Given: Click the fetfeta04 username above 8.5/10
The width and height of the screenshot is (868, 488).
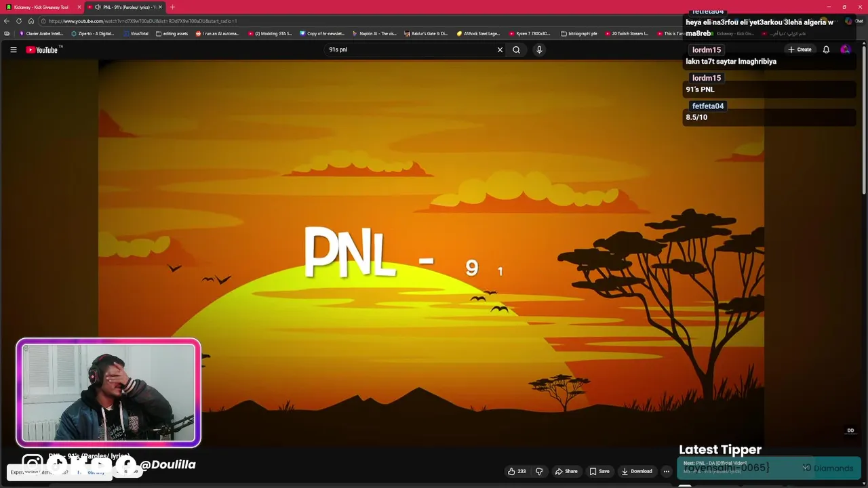Looking at the screenshot, I should tap(708, 106).
